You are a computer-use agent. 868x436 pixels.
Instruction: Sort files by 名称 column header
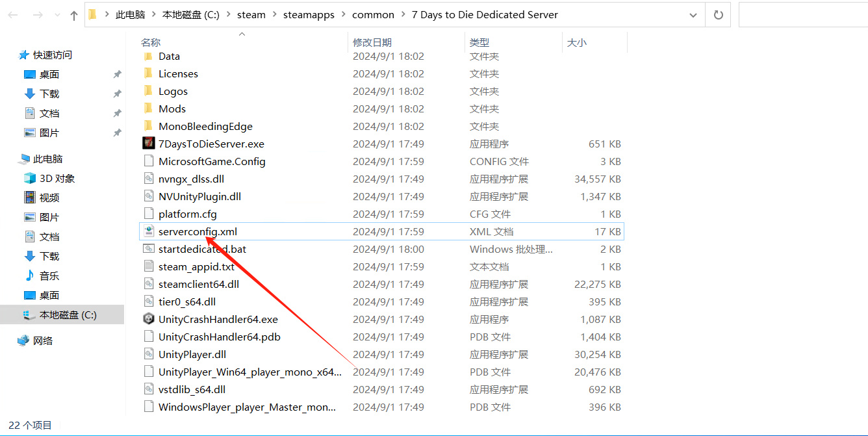(x=151, y=42)
